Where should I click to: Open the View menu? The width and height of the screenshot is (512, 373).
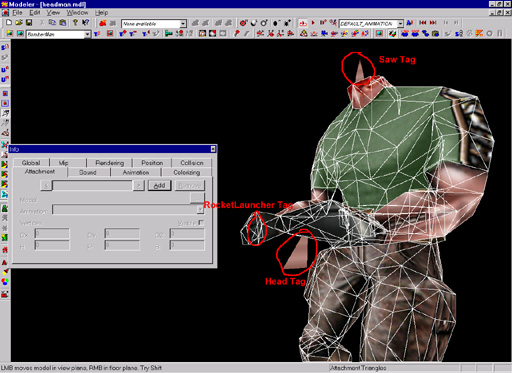(x=53, y=13)
